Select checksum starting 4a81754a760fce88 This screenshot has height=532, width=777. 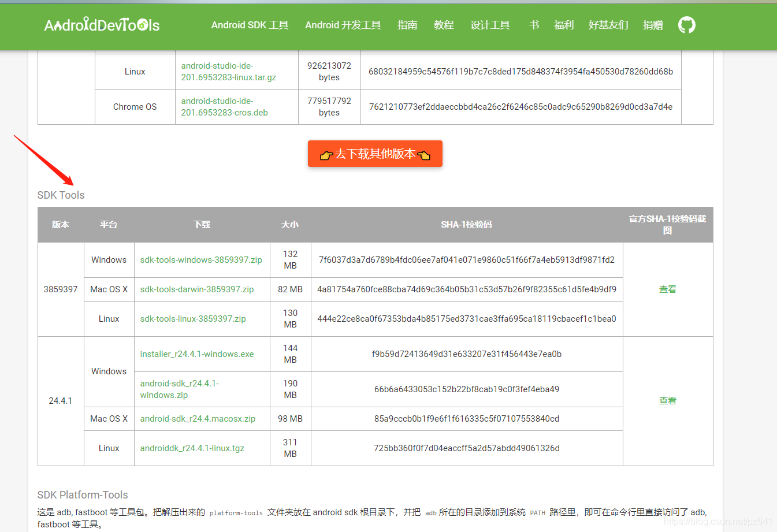[467, 289]
